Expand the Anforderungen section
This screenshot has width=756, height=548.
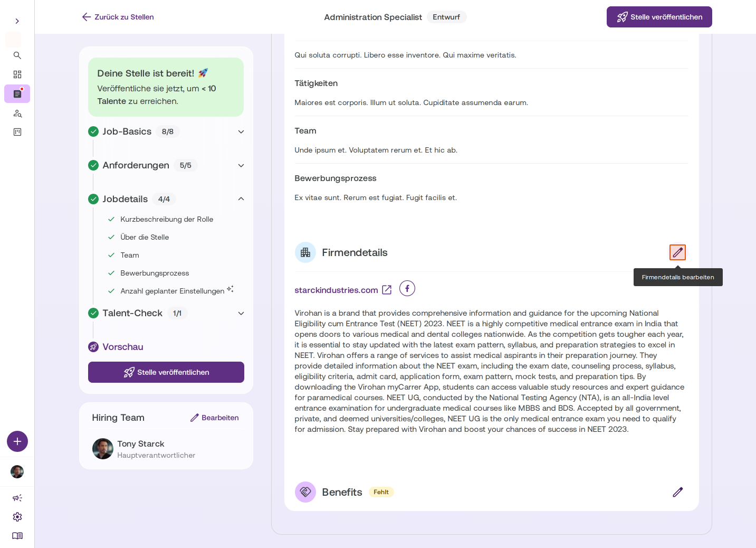(241, 165)
